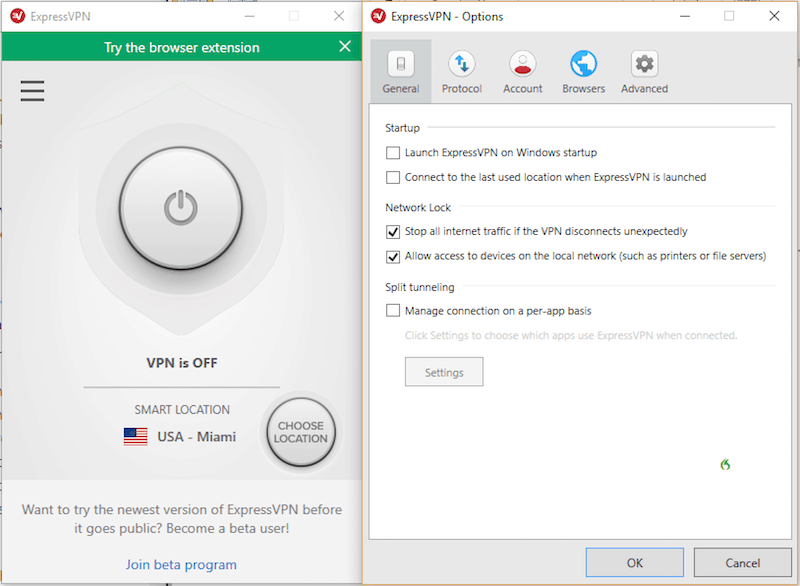Click the Split tunneling section heading
Viewport: 800px width, 586px height.
(x=419, y=287)
